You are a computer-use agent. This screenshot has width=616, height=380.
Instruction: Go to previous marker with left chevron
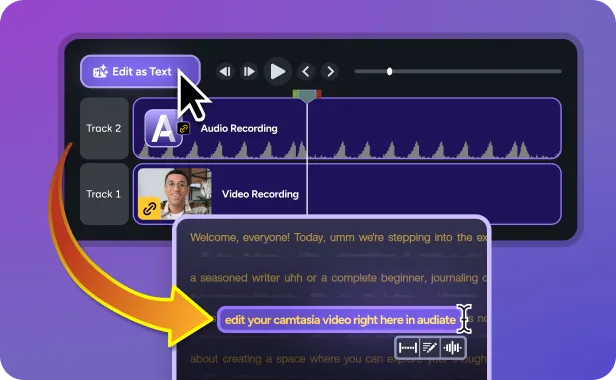click(x=306, y=72)
